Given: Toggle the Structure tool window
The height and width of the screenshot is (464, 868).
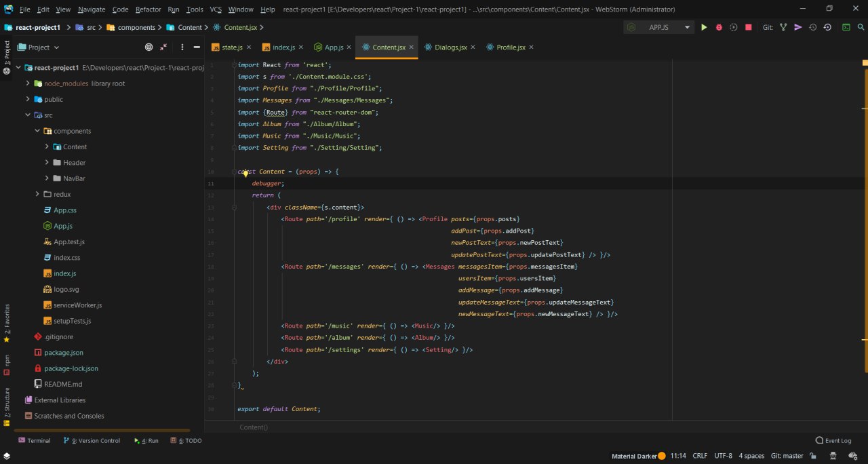Looking at the screenshot, I should 7,407.
